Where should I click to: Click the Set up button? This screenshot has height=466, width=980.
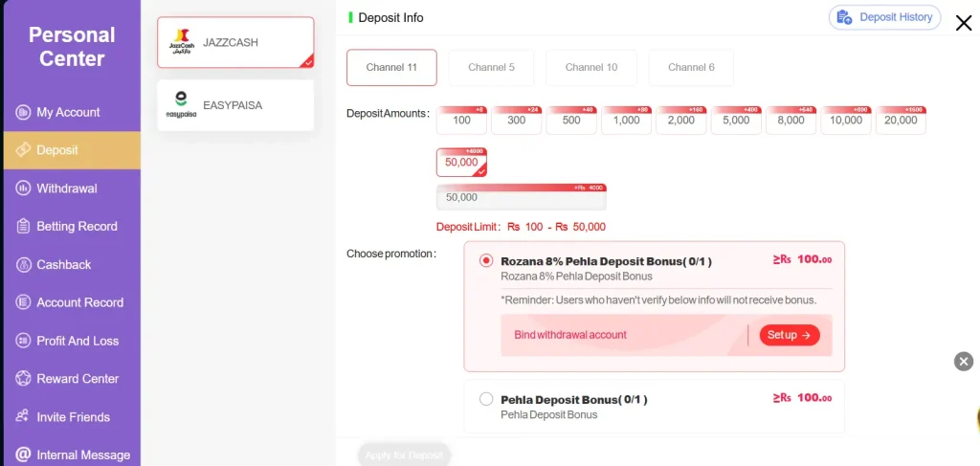point(790,335)
